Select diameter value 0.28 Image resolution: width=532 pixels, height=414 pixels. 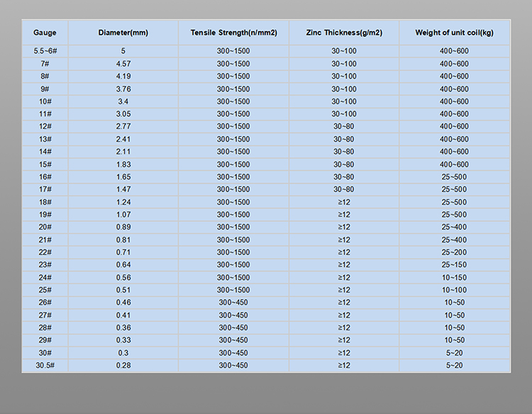[123, 365]
